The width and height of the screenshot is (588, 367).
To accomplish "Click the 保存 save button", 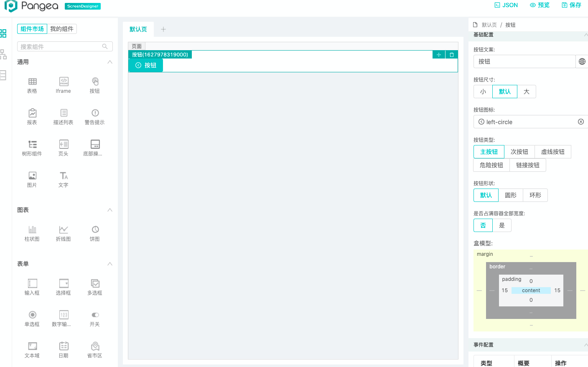I will coord(571,5).
